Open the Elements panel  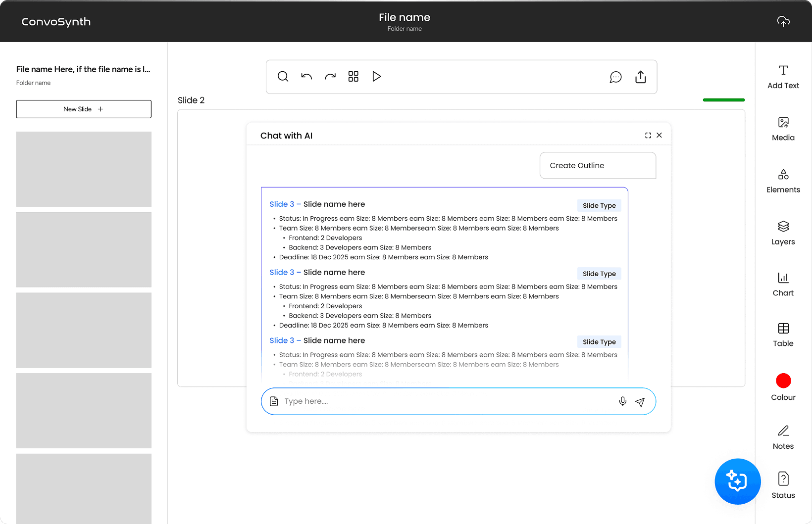783,181
